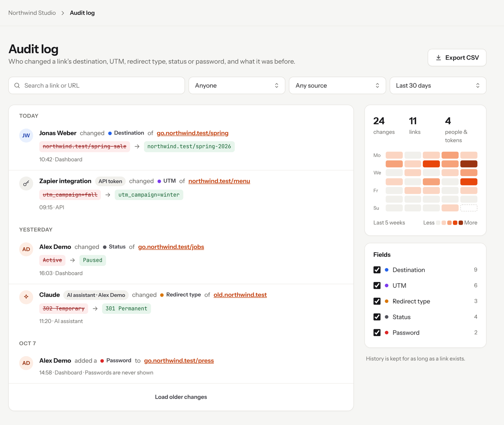Image resolution: width=504 pixels, height=425 pixels.
Task: Toggle the UTM field checkbox
Action: click(377, 285)
